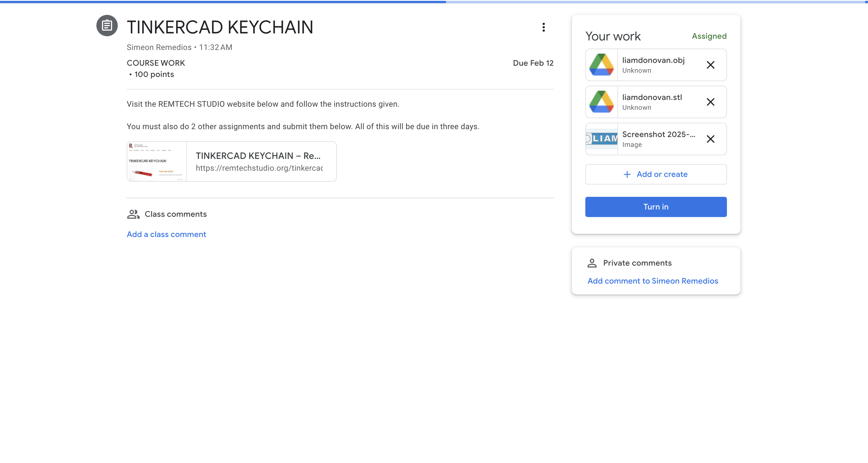Click the plus icon beside Add or create
The image size is (868, 463).
point(627,174)
